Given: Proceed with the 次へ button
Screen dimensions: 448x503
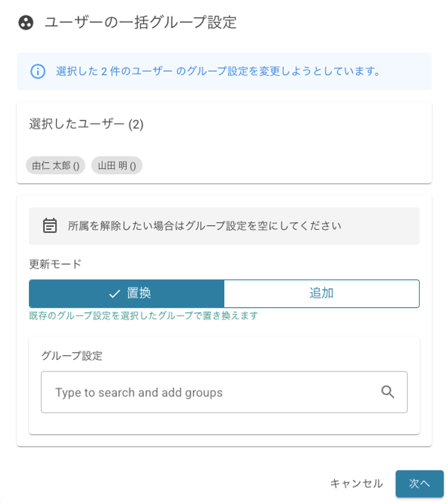Looking at the screenshot, I should pos(419,483).
